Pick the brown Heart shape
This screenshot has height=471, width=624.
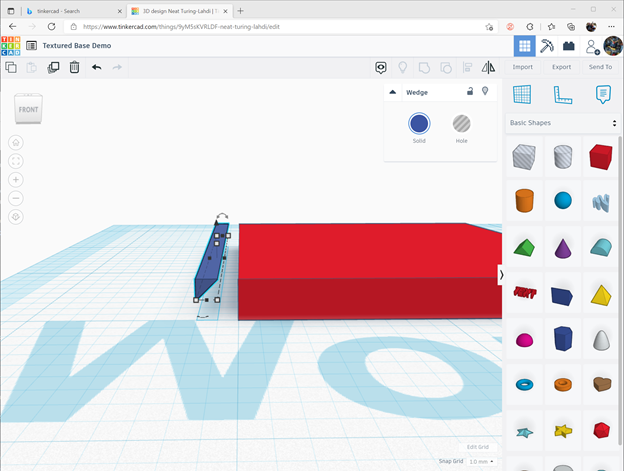point(602,384)
